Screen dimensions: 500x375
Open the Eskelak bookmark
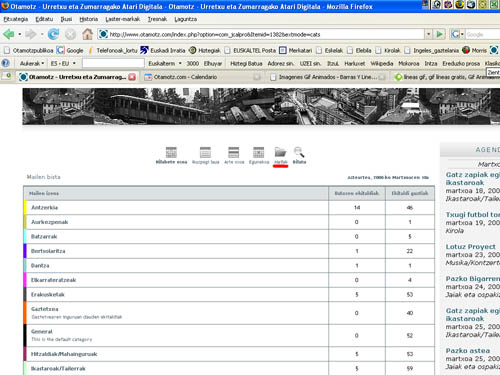tap(329, 50)
